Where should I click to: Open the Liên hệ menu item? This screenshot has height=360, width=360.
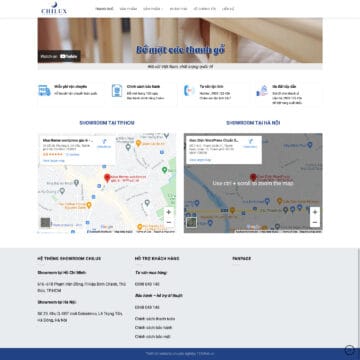tap(228, 9)
